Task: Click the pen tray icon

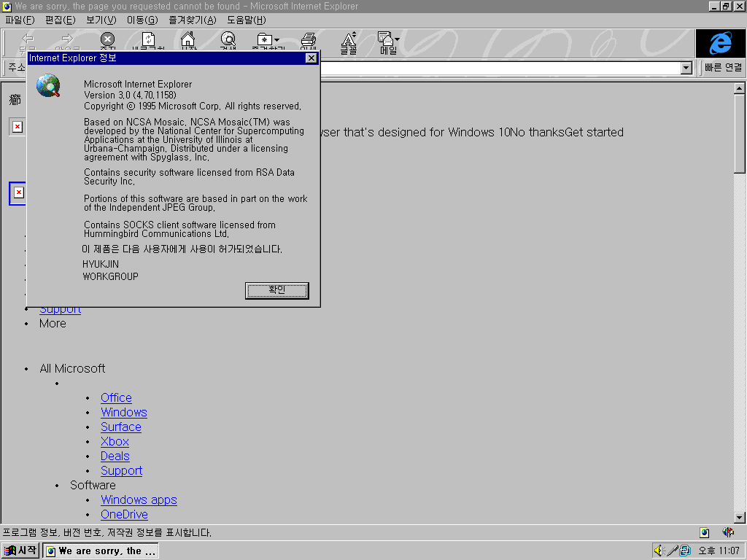Action: click(x=672, y=551)
